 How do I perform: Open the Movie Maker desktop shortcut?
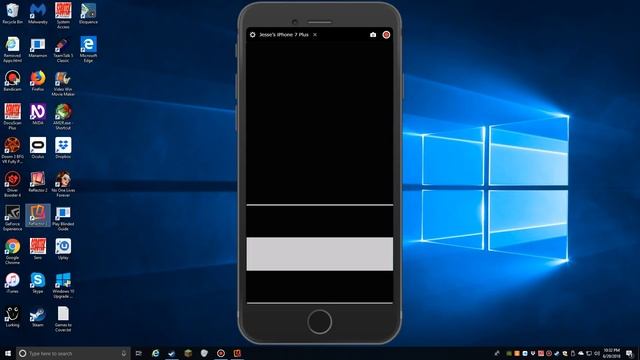(x=63, y=83)
